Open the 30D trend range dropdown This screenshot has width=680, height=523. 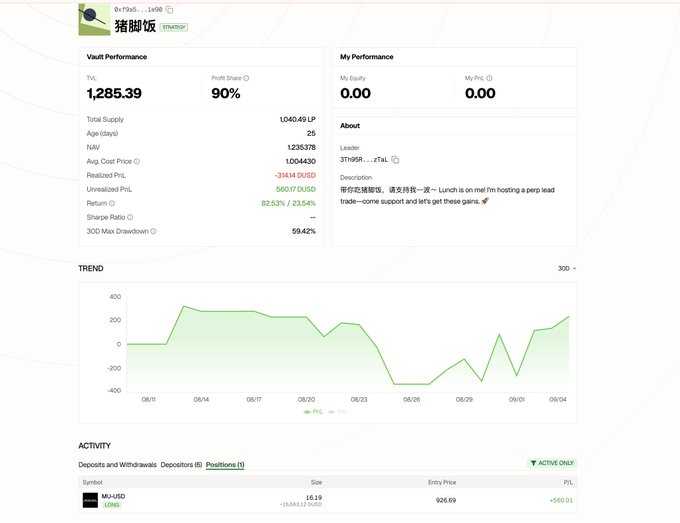[x=567, y=268]
